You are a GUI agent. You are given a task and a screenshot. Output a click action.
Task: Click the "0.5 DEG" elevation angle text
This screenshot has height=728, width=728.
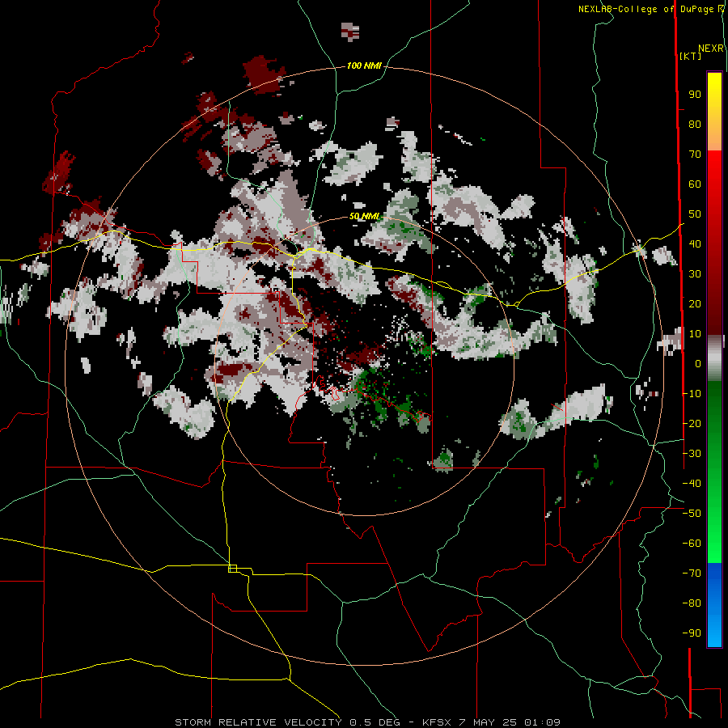click(x=375, y=722)
